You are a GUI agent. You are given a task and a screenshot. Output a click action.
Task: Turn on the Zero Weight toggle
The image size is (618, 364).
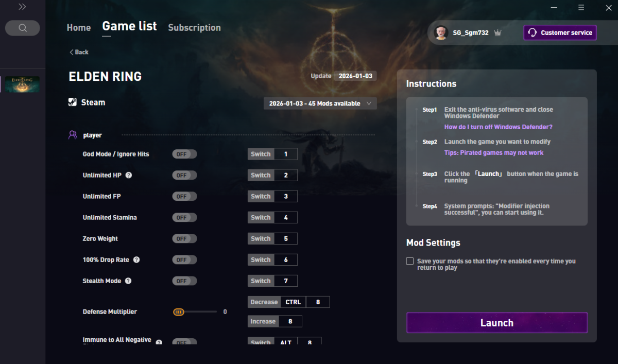184,239
